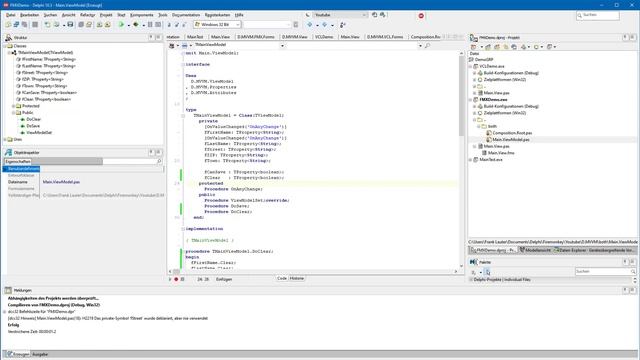Open the Komponente menu
Image resolution: width=640 pixels, height=360 pixels.
tap(142, 15)
